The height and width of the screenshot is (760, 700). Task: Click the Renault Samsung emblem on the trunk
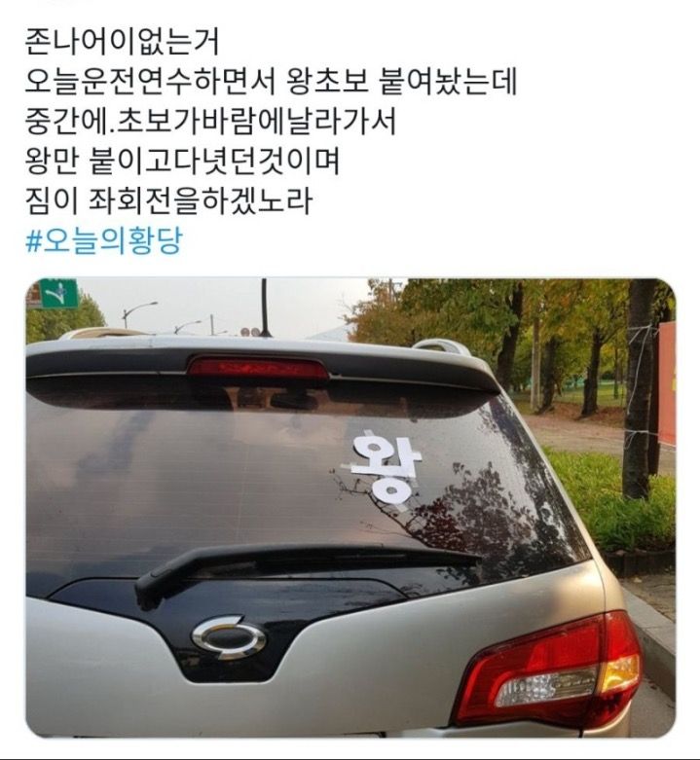[x=230, y=637]
